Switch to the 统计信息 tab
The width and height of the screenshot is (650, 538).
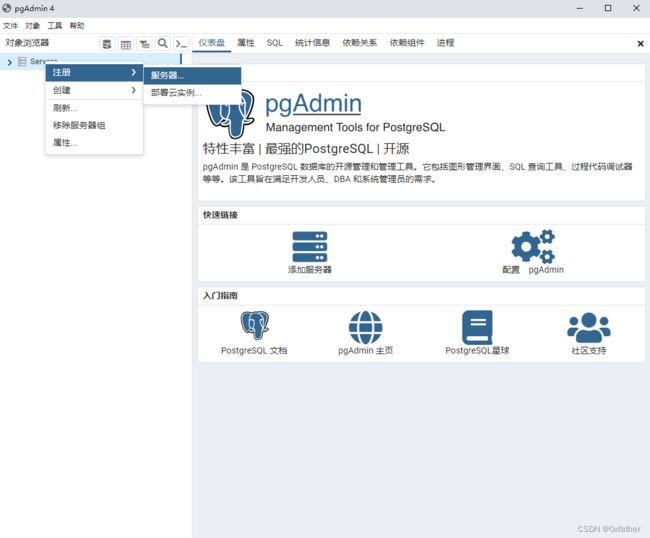(312, 43)
